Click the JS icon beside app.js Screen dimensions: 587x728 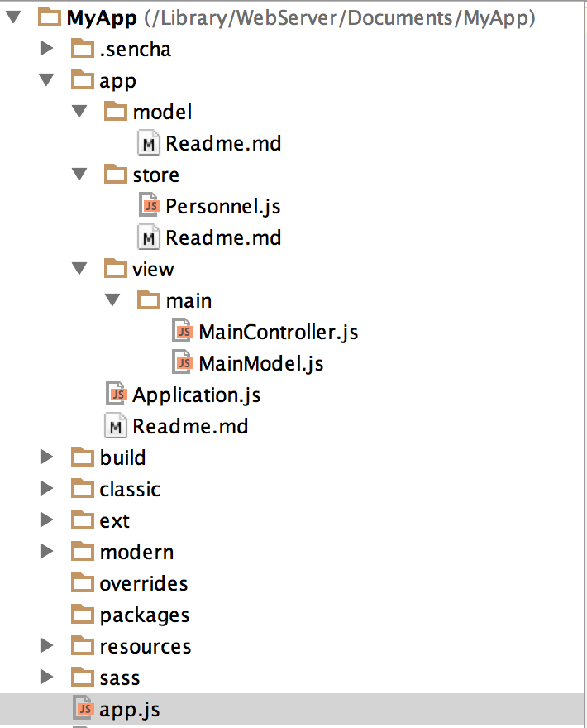point(84,709)
